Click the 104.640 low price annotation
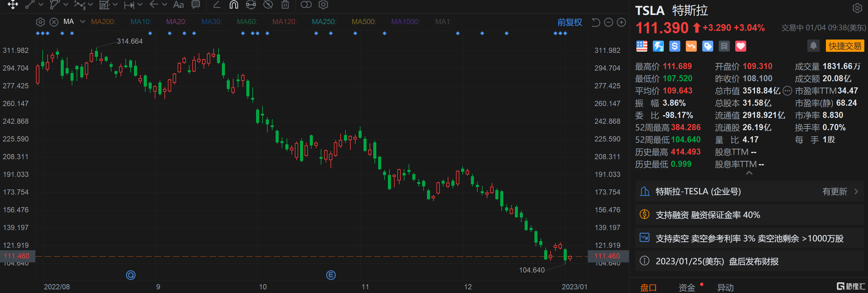Screen dimensions: 868x293 point(532,270)
